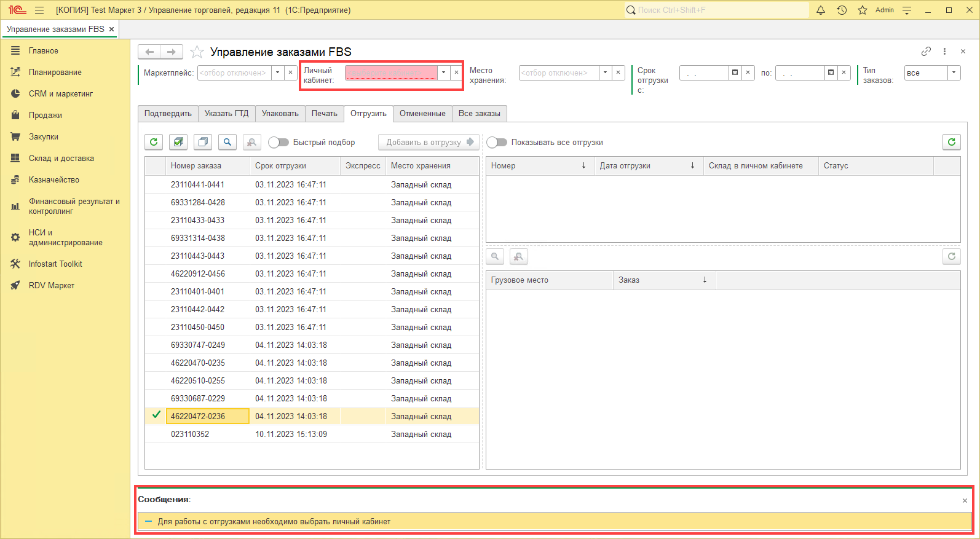
Task: Click the get link icon at top right
Action: coord(926,52)
